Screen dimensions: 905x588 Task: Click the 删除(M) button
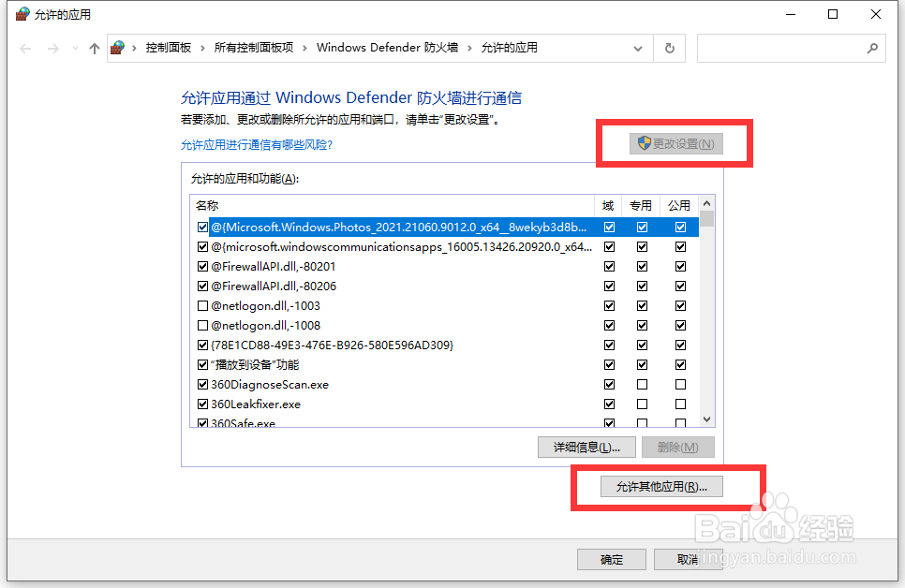coord(677,448)
